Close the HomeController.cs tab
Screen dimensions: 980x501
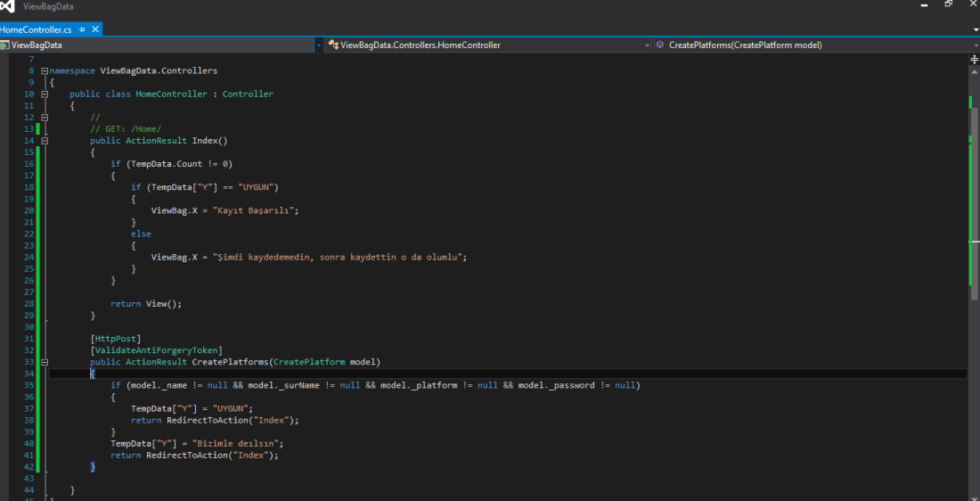pos(95,29)
